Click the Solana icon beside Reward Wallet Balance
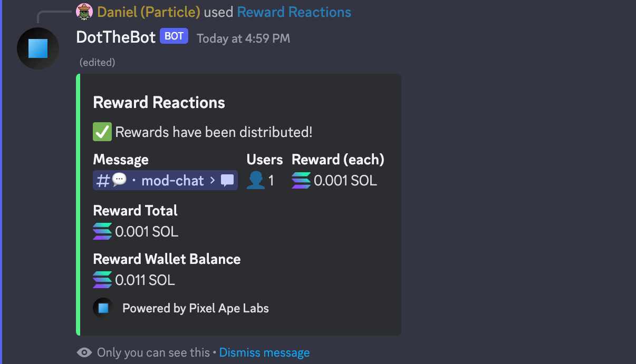The image size is (636, 364). [102, 280]
